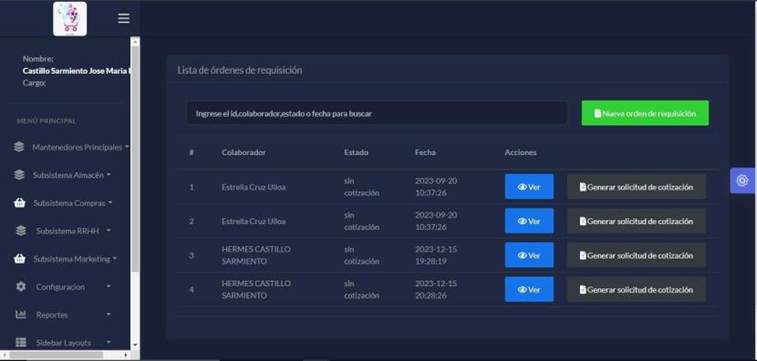Expand Reportes dropdown arrow
Viewport: 757px width, 361px height.
(108, 315)
